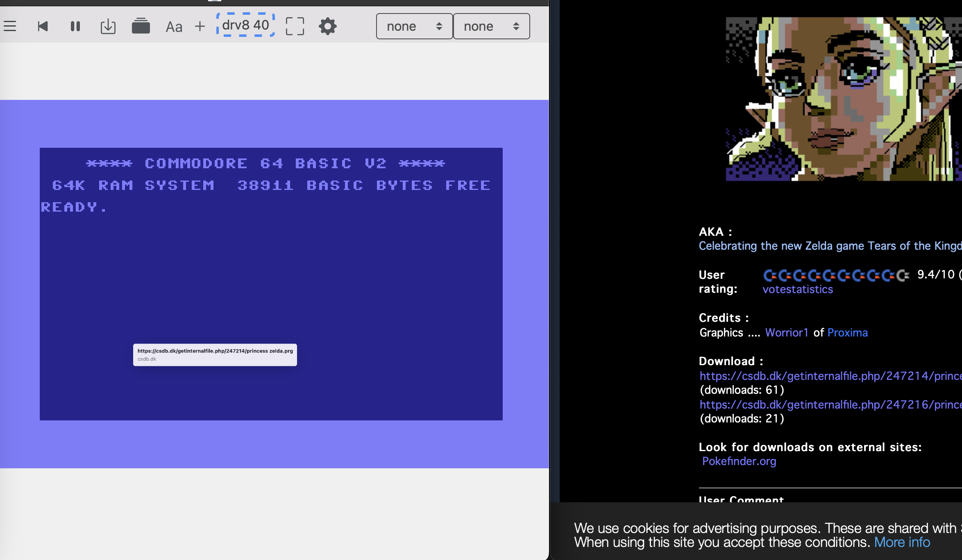Click the download snapshot icon
Screen dimensions: 962x560
[108, 26]
